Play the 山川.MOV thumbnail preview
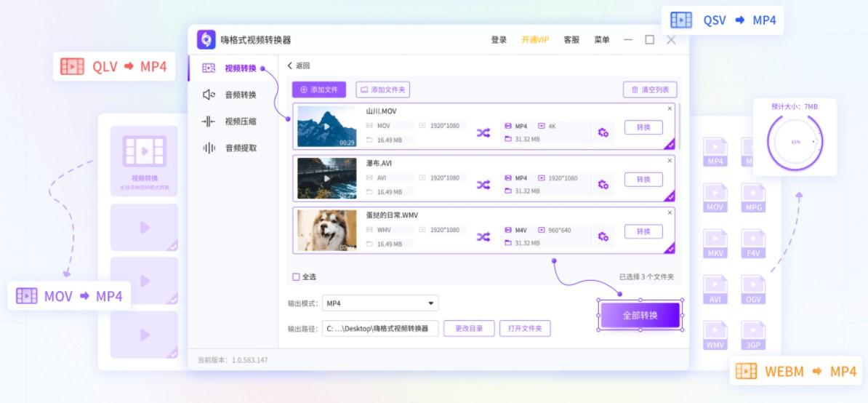The height and width of the screenshot is (403, 868). pos(326,127)
